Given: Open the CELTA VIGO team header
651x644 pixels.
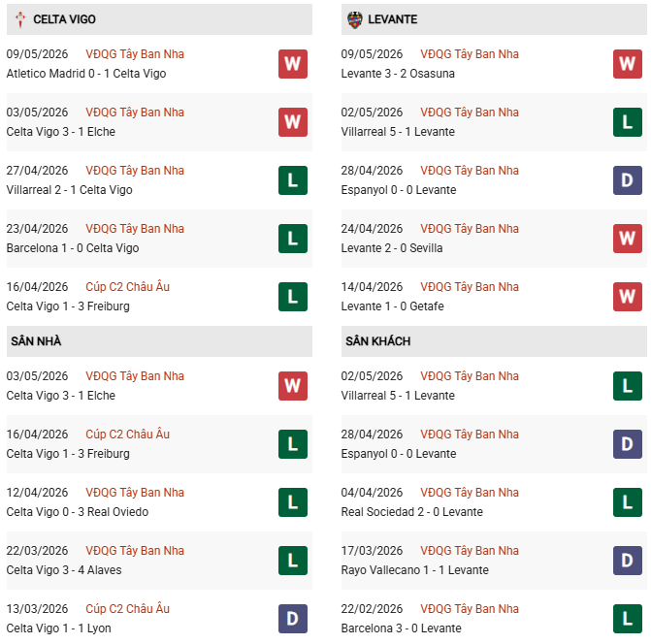Looking at the screenshot, I should [x=159, y=19].
